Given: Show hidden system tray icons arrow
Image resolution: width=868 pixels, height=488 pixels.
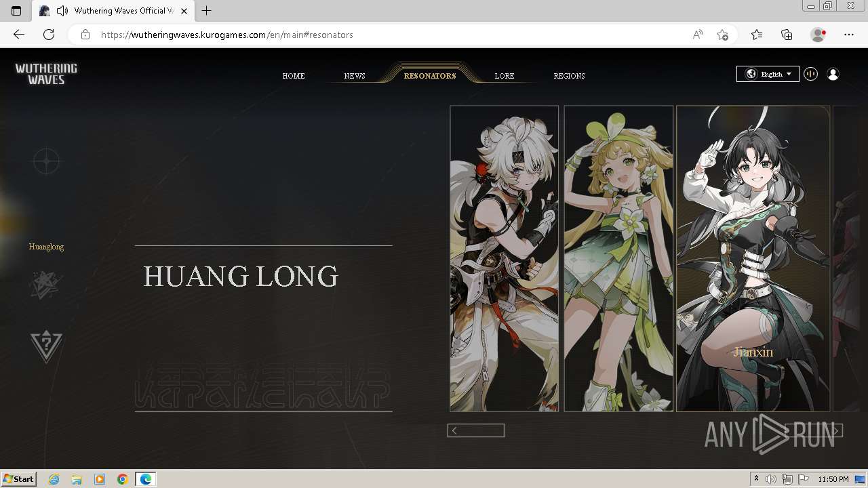Looking at the screenshot, I should (757, 479).
